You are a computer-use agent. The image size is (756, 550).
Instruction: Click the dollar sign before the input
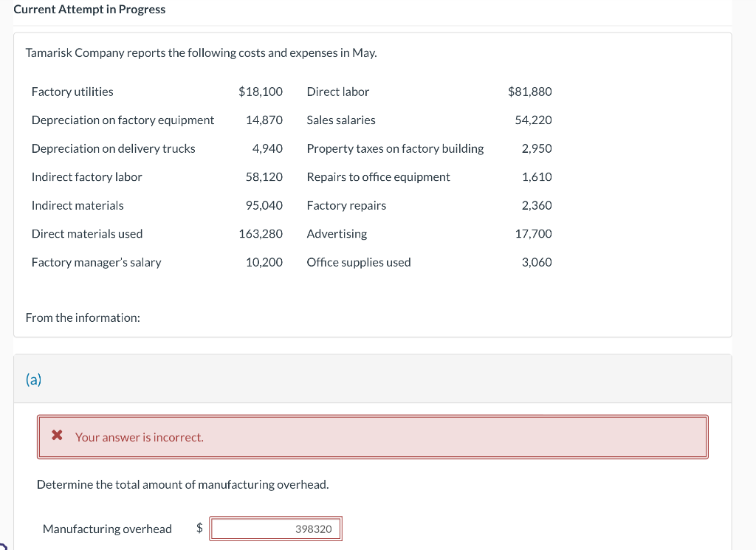(199, 528)
